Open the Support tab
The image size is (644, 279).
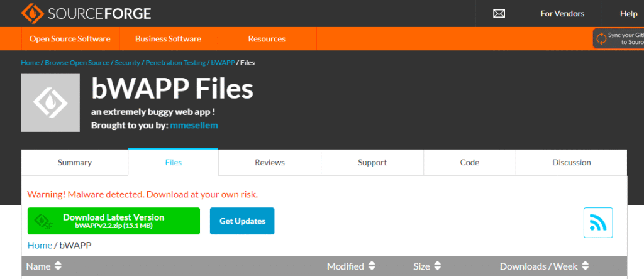372,162
